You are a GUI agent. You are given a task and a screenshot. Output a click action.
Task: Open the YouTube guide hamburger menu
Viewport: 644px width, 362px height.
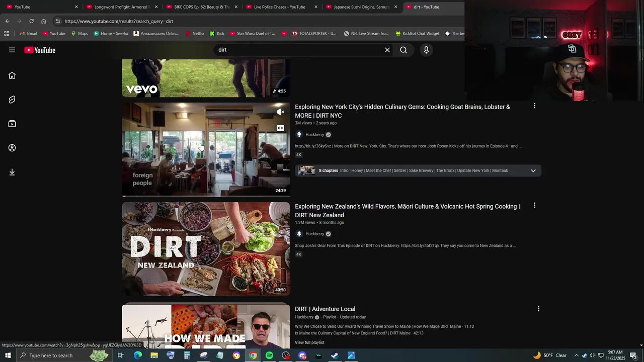12,50
